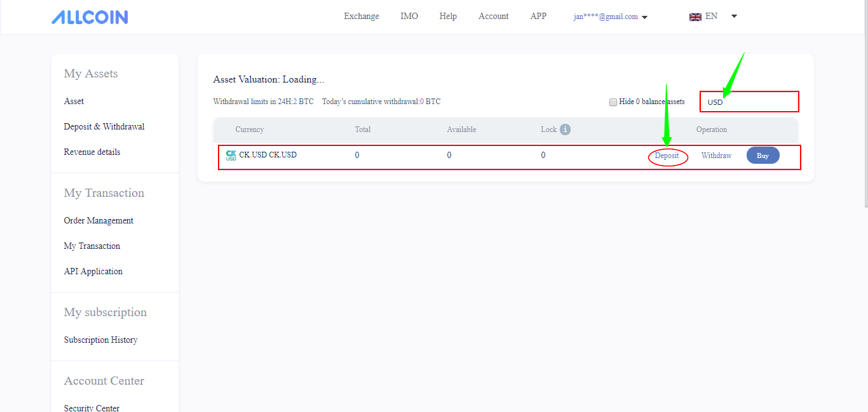868x412 pixels.
Task: Click the Account Center section heading
Action: pyautogui.click(x=104, y=381)
